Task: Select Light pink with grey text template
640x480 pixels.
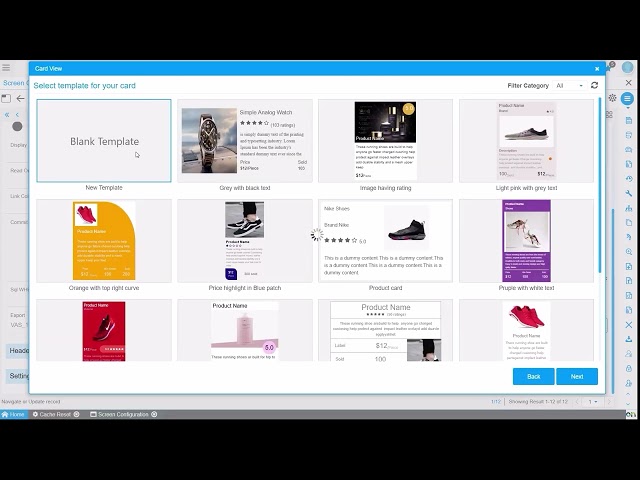Action: (x=526, y=140)
